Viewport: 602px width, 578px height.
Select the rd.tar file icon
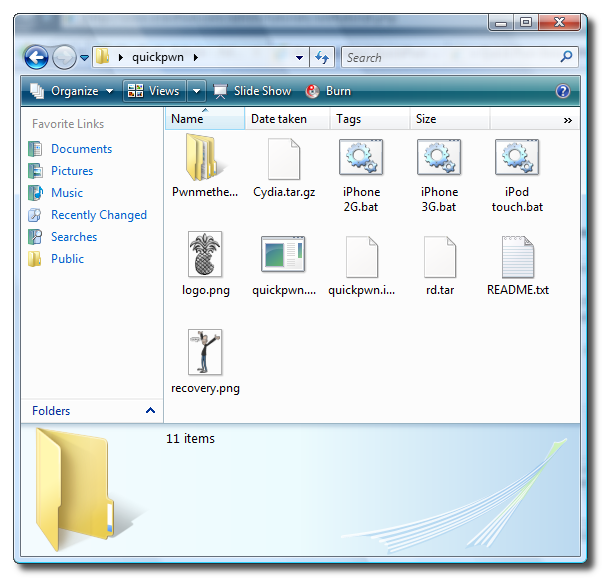(x=440, y=257)
